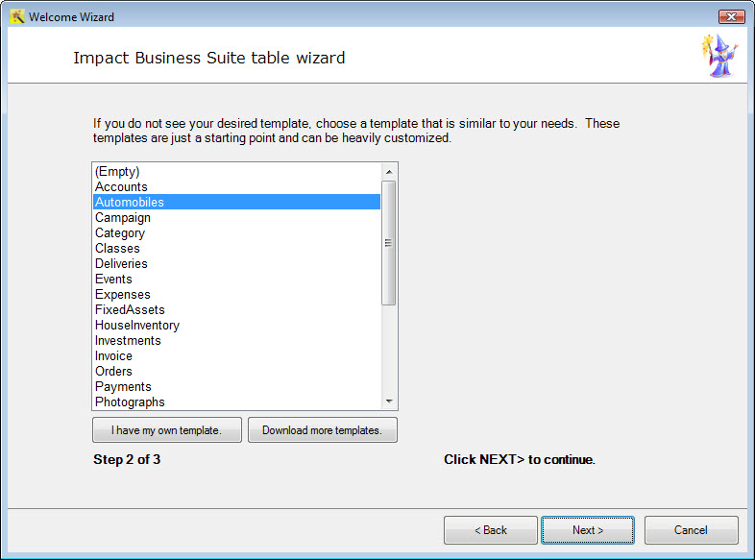Screen dimensions: 755x560
Task: Cancel the table wizard
Action: (x=691, y=530)
